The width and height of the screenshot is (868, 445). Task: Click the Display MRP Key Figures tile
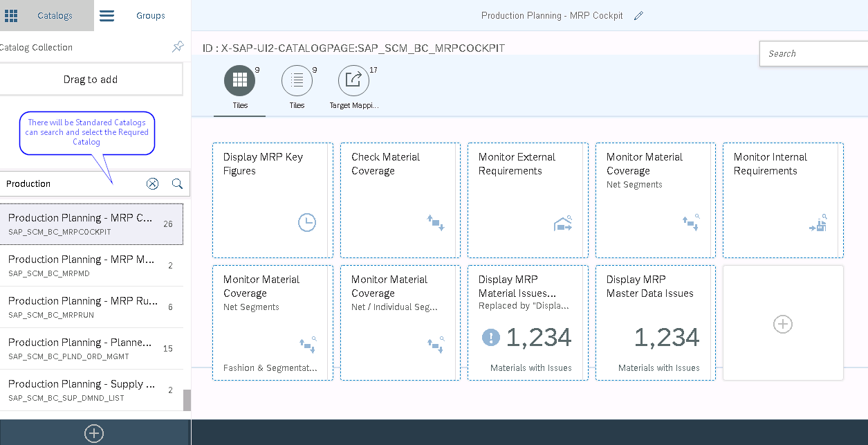click(x=273, y=200)
